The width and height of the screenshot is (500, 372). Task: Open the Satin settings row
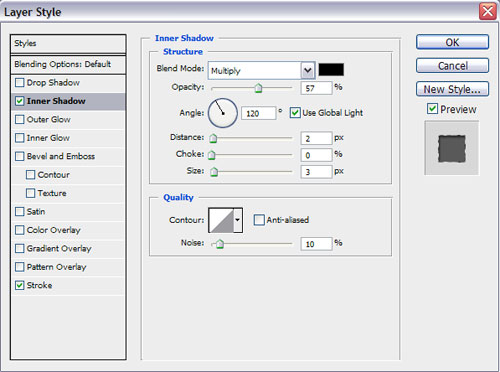68,212
